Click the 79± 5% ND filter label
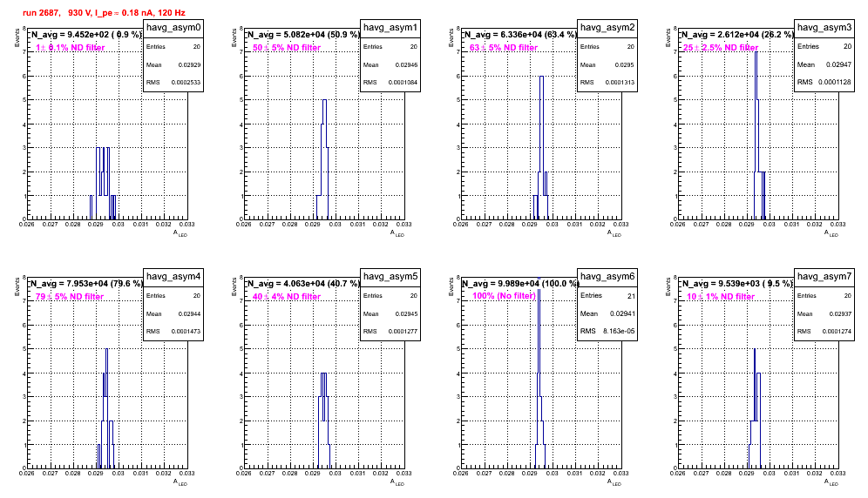Viewport: 868px width, 498px height. 69,297
